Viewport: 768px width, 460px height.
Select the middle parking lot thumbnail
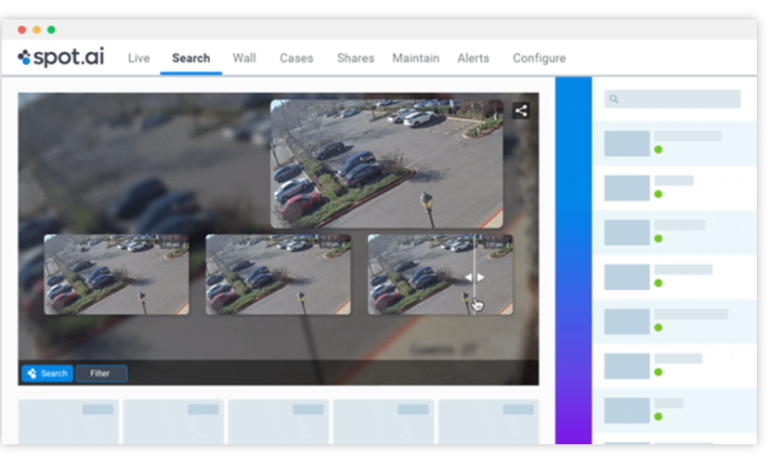pos(278,275)
